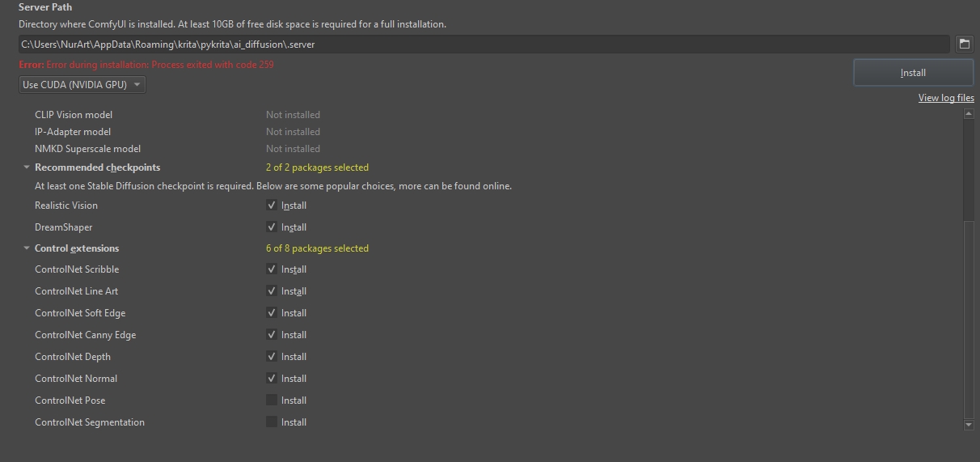The image size is (980, 462).
Task: Click the scrollbar up arrow
Action: click(x=969, y=114)
